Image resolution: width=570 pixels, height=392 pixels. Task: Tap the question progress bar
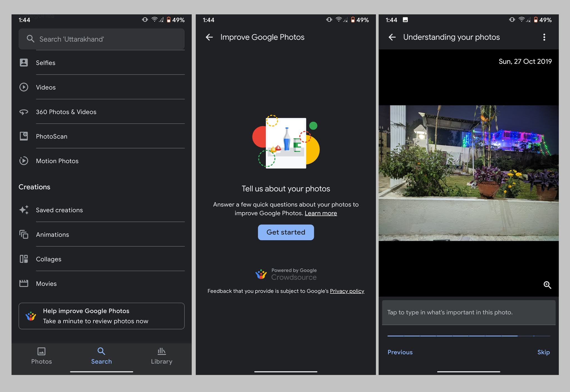coord(469,336)
